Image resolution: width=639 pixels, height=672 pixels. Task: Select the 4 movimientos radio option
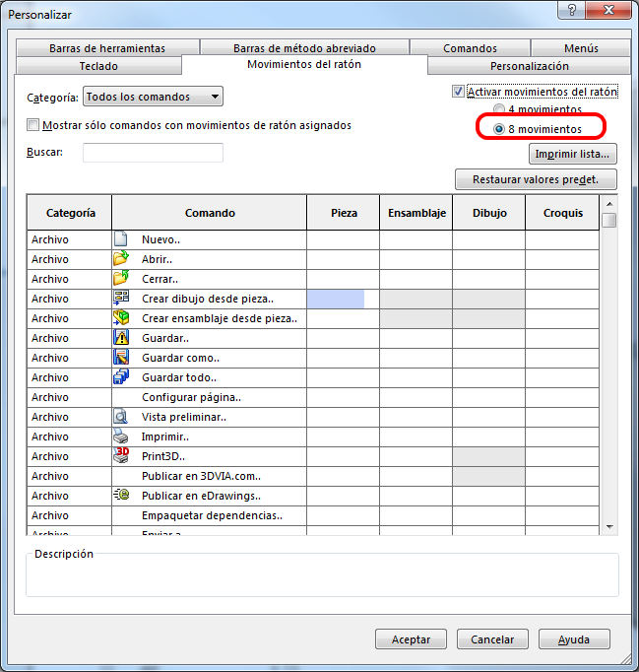(x=499, y=110)
